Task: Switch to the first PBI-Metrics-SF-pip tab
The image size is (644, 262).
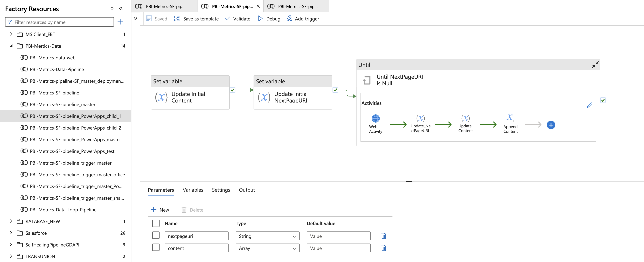Action: coord(164,6)
